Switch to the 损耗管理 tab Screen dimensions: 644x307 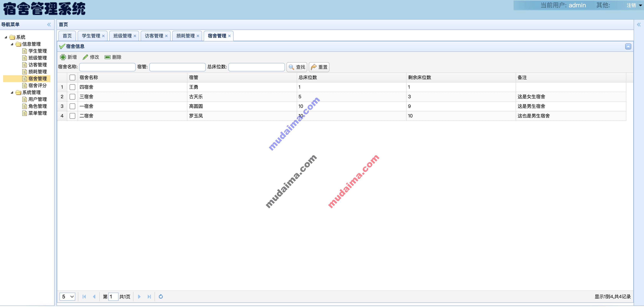click(186, 36)
